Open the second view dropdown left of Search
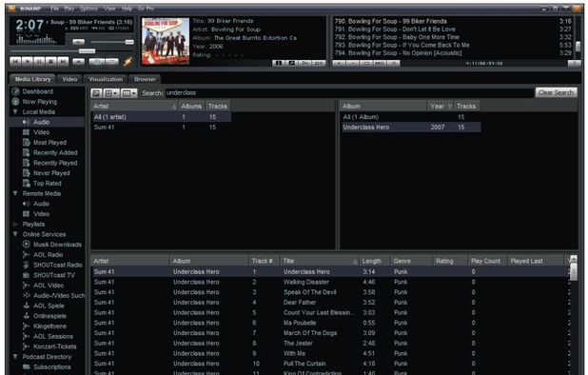 tap(111, 93)
